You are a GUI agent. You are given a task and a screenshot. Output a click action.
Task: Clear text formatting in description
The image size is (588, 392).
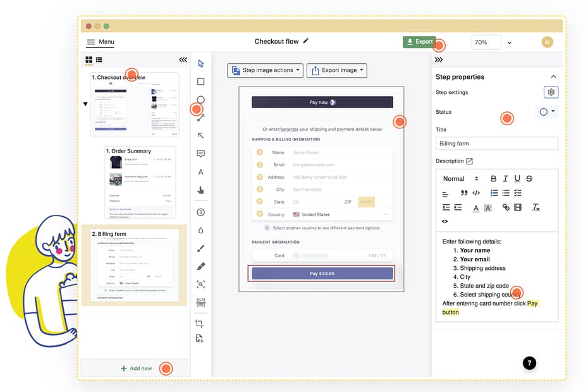coord(536,207)
